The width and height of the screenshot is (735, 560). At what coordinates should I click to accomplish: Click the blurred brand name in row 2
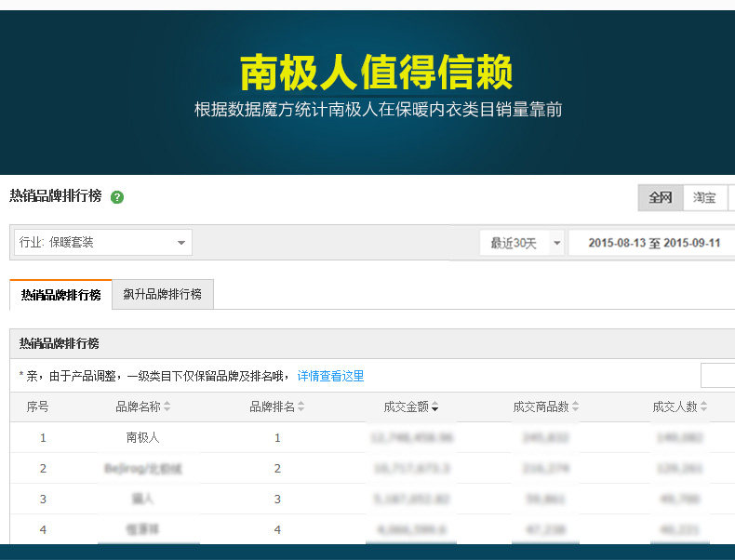pos(143,468)
